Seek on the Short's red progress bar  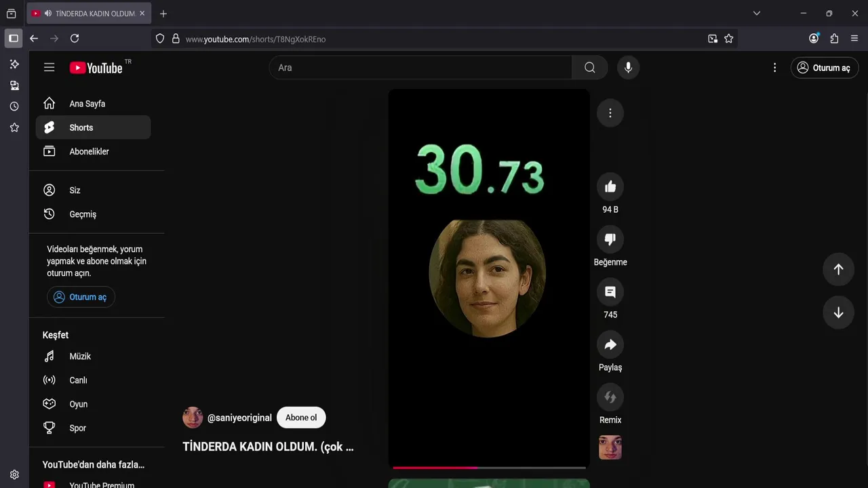(x=489, y=468)
